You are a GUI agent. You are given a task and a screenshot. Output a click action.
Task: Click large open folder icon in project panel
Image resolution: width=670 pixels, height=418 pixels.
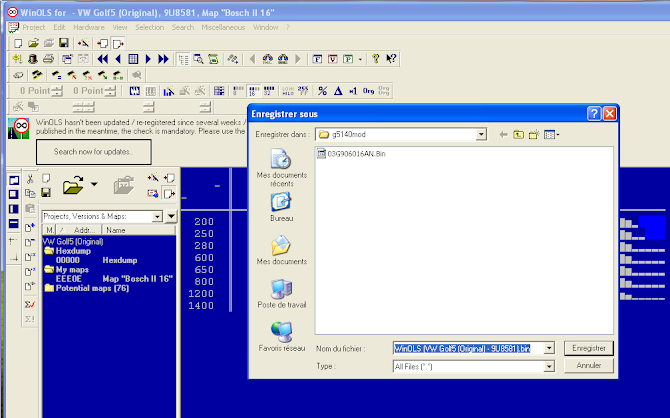[73, 185]
